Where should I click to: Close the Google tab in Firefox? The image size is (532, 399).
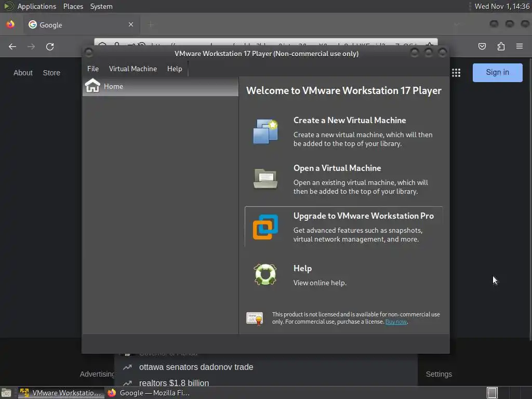point(131,24)
